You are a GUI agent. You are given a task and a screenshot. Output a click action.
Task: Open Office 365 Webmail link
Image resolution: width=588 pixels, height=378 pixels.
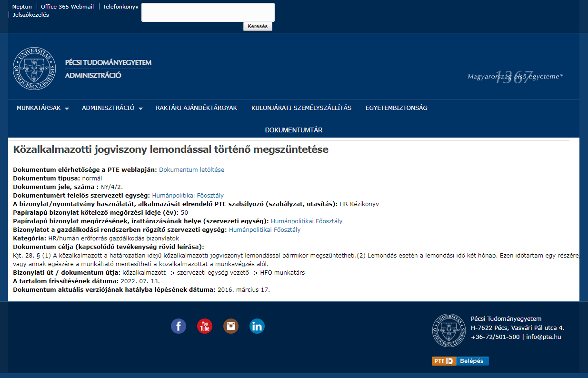coord(67,7)
